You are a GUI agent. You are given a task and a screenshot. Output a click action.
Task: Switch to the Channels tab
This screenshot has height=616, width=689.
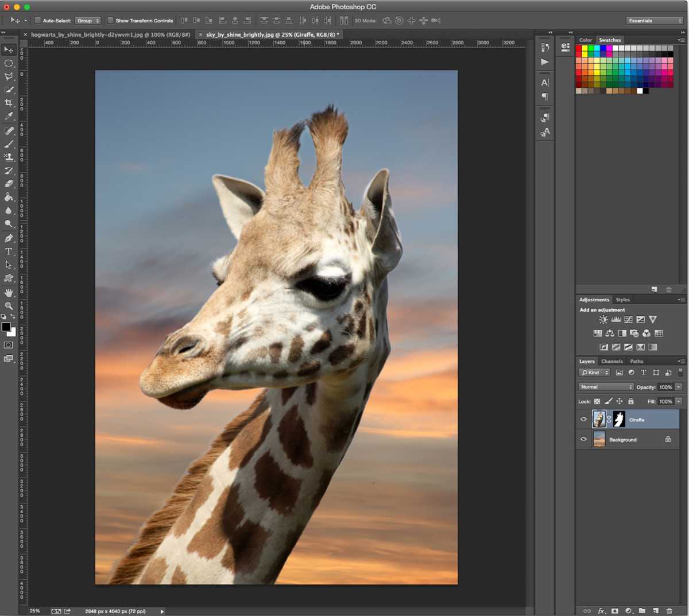click(611, 361)
